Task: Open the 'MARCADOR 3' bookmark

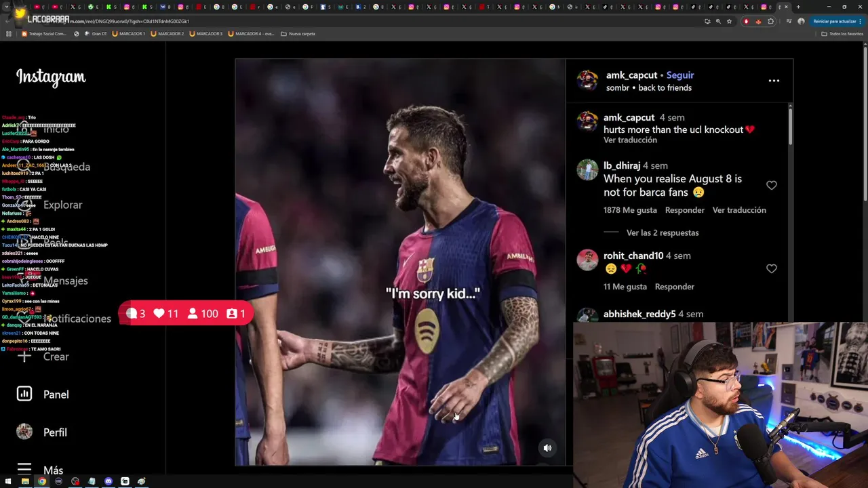Action: 205,33
